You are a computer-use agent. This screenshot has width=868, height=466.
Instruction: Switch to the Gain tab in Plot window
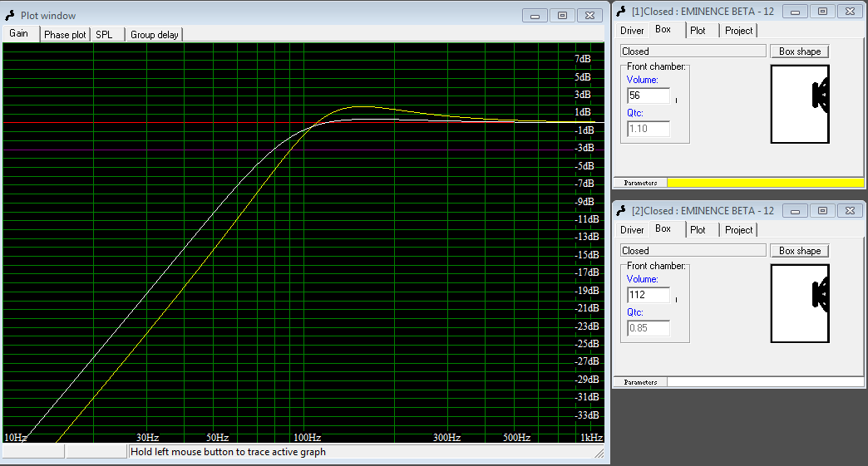coord(20,33)
